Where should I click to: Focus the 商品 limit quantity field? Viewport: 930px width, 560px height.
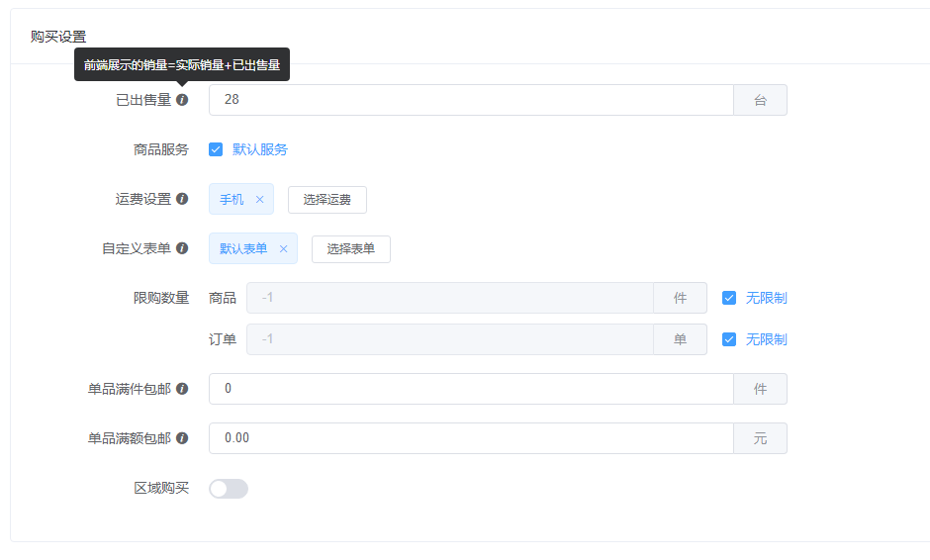[x=449, y=298]
